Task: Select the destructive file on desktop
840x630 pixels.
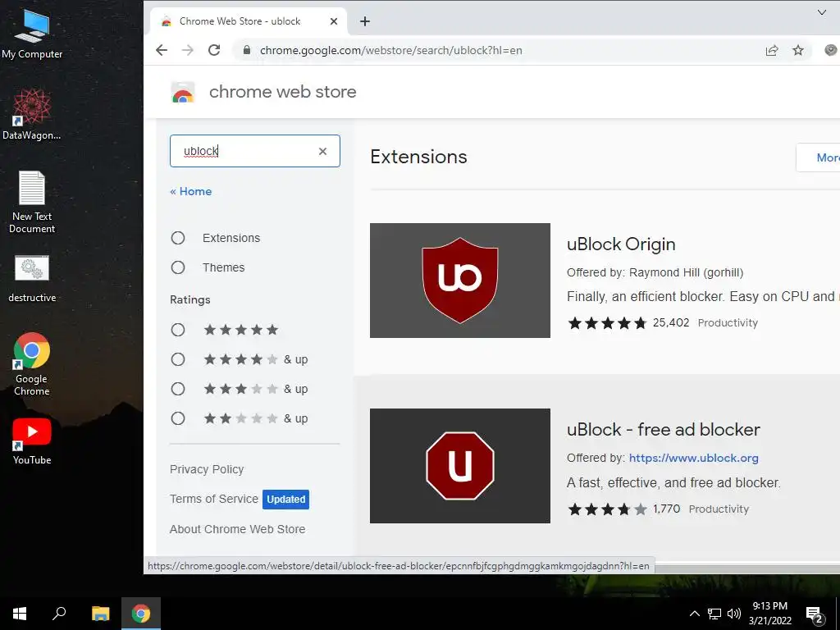Action: pyautogui.click(x=32, y=280)
